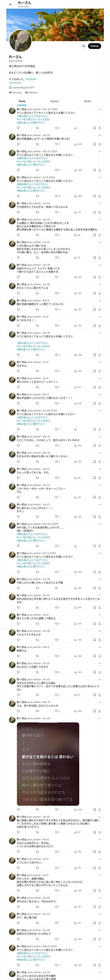110x980 pixels.
Task: Go back using the top arrow icon
Action: [11, 5]
